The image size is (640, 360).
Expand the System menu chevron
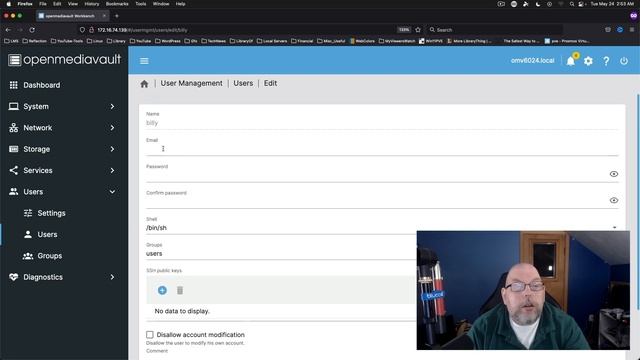click(x=112, y=107)
